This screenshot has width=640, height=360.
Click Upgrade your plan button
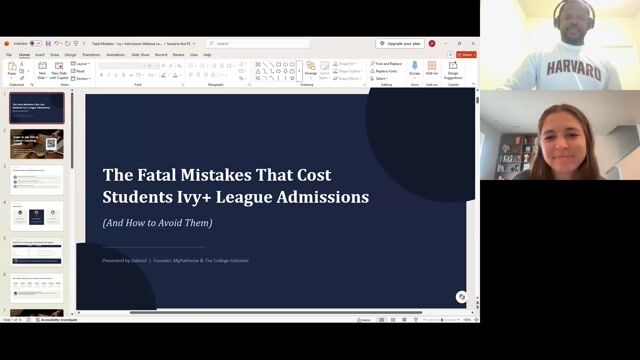click(400, 43)
